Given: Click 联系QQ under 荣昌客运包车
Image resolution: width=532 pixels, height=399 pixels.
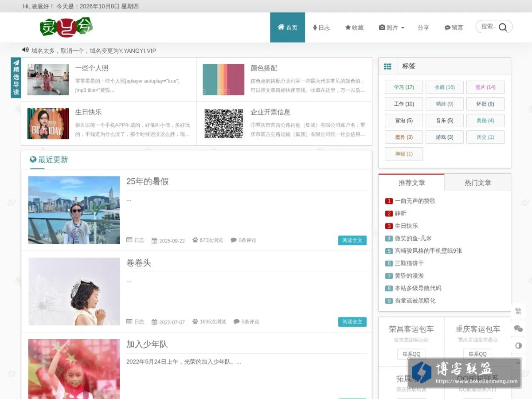Looking at the screenshot, I should click(411, 354).
